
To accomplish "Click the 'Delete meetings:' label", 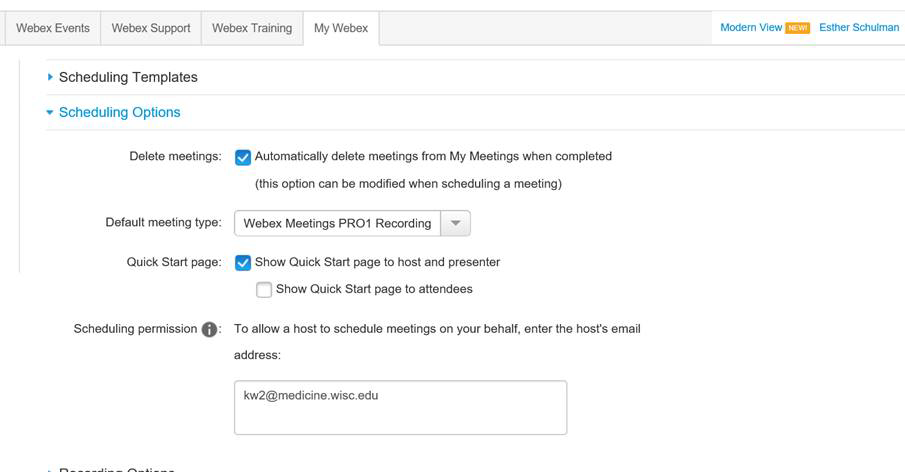I will (175, 156).
